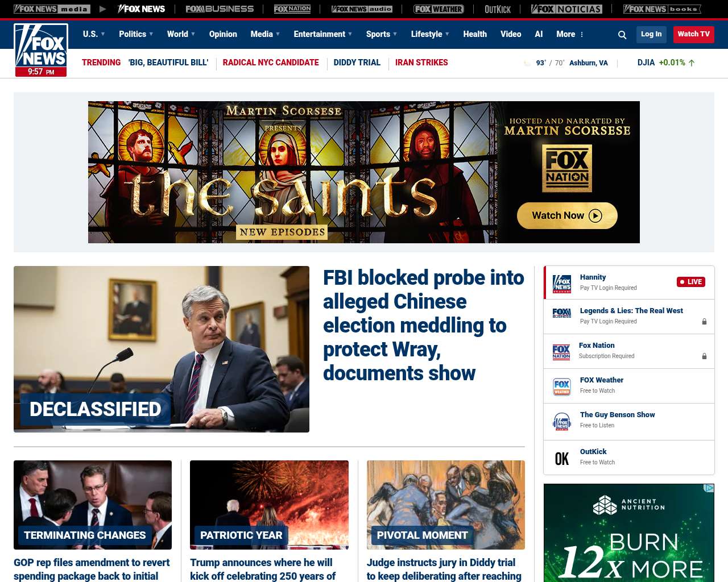
Task: Watch FOX Weather free stream
Action: (x=629, y=386)
